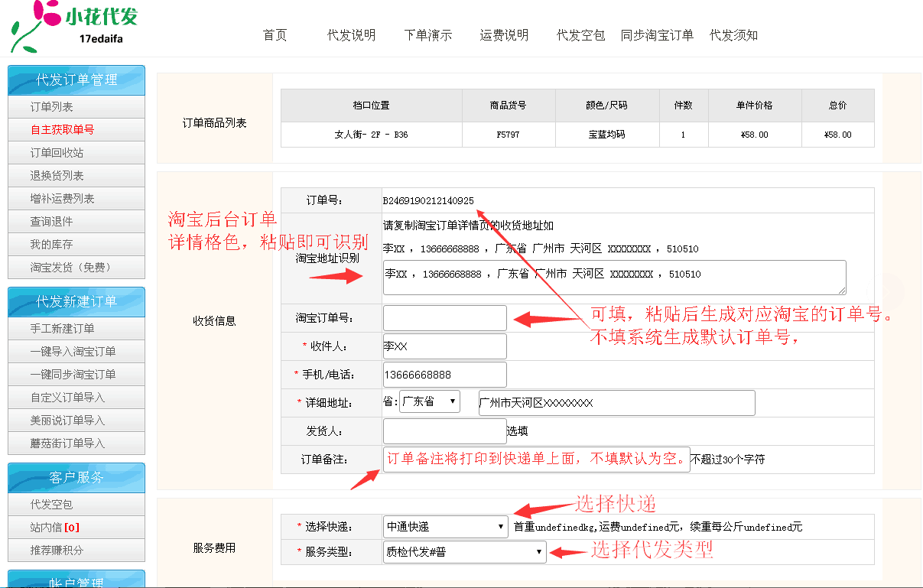Open the 选择快递 courier dropdown
Viewport: 923px width, 588px height.
pos(446,527)
